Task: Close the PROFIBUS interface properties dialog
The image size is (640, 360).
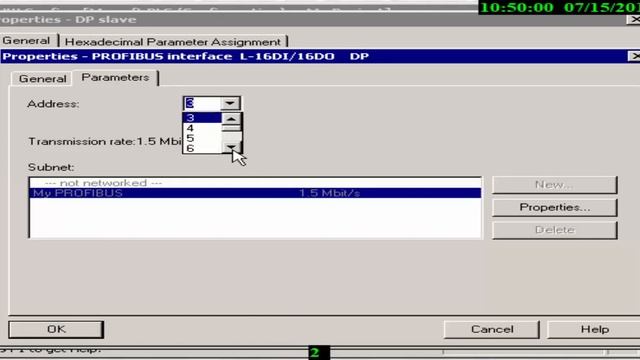Action: [x=634, y=56]
